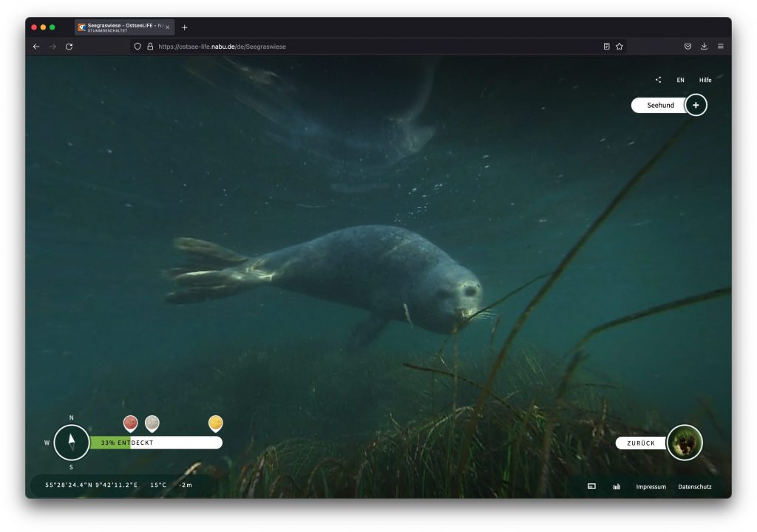Open the Firefox hamburger menu
757x532 pixels.
click(x=720, y=47)
